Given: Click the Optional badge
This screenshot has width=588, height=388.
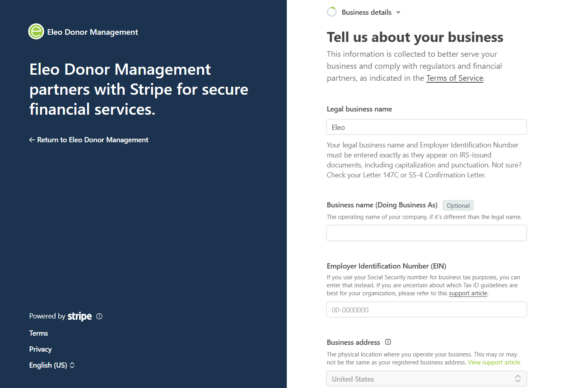Looking at the screenshot, I should (x=458, y=205).
